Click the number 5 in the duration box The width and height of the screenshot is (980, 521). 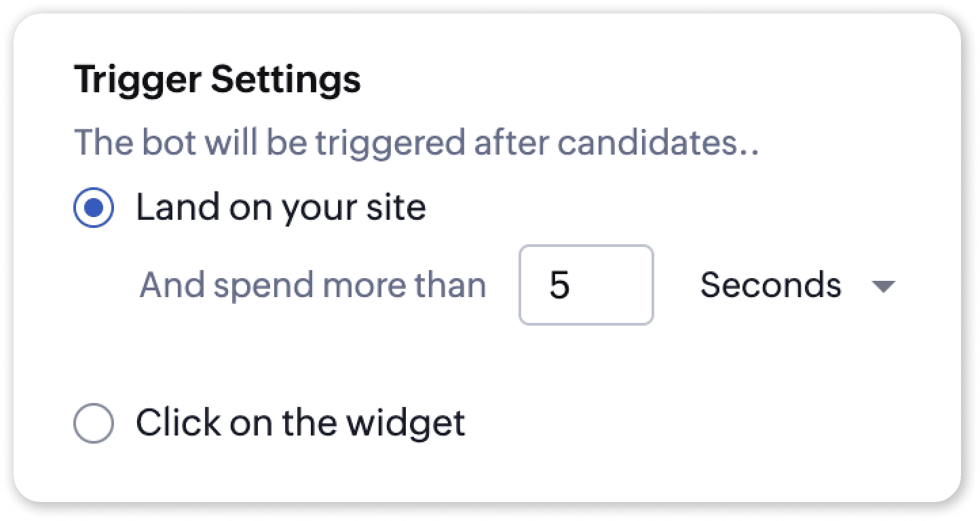pos(559,286)
